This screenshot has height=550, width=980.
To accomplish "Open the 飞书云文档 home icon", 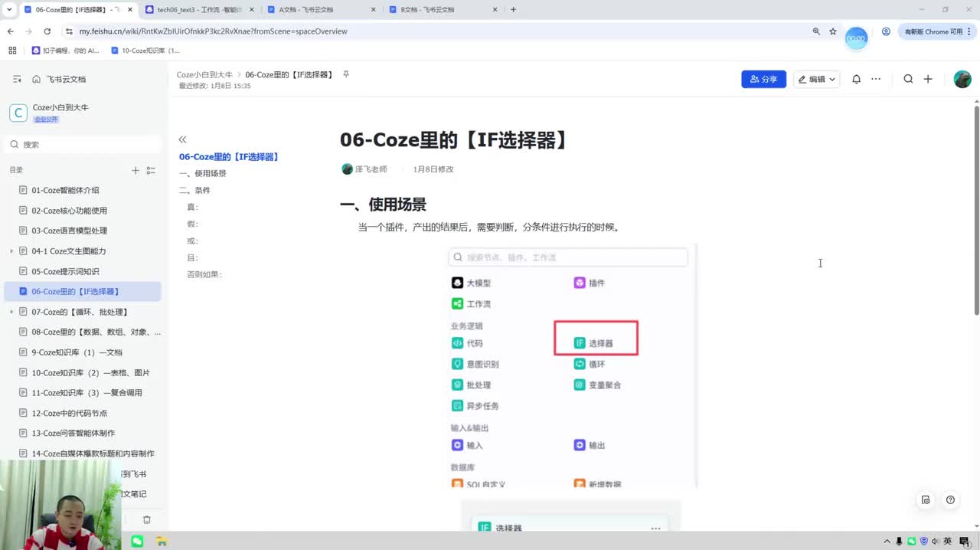I will [x=36, y=79].
